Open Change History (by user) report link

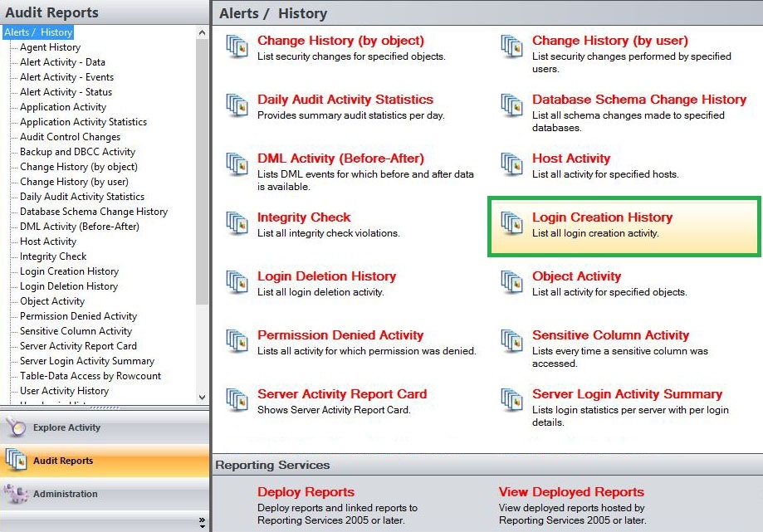pos(609,41)
